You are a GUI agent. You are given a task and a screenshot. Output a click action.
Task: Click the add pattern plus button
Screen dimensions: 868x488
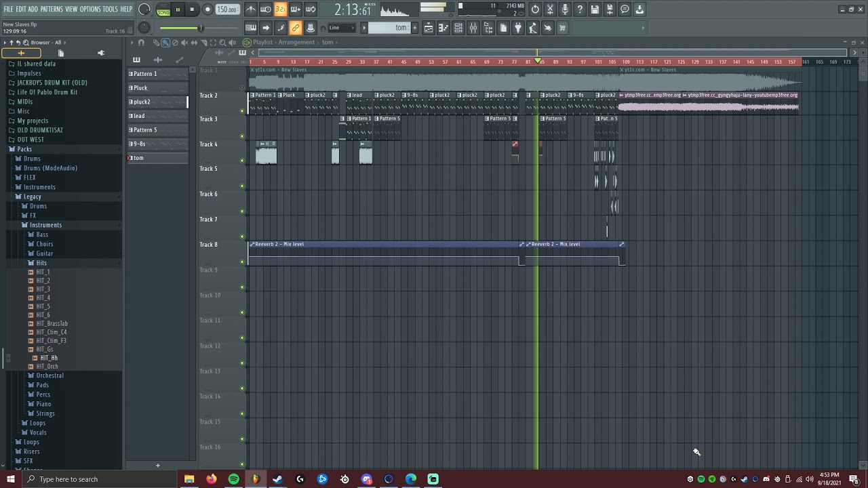pyautogui.click(x=157, y=466)
